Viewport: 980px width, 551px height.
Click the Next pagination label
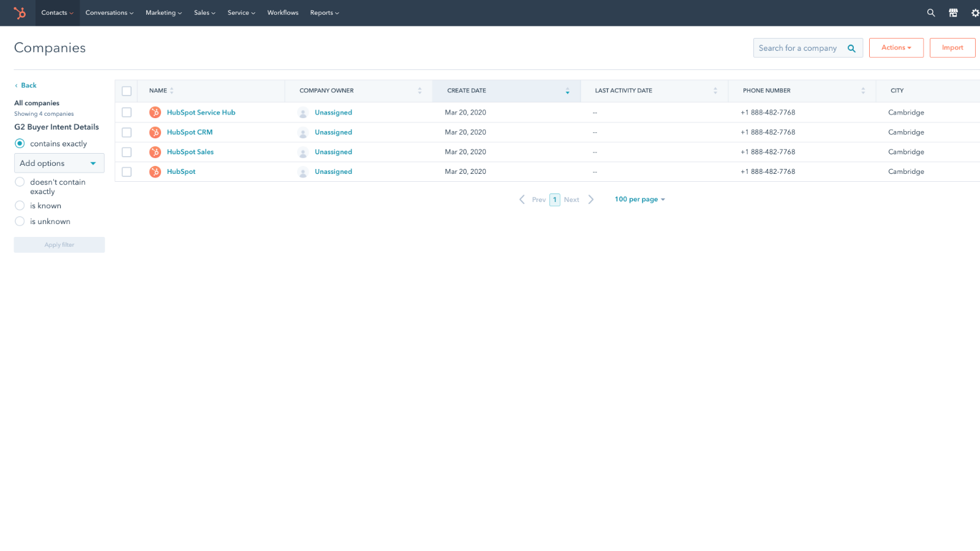point(571,200)
